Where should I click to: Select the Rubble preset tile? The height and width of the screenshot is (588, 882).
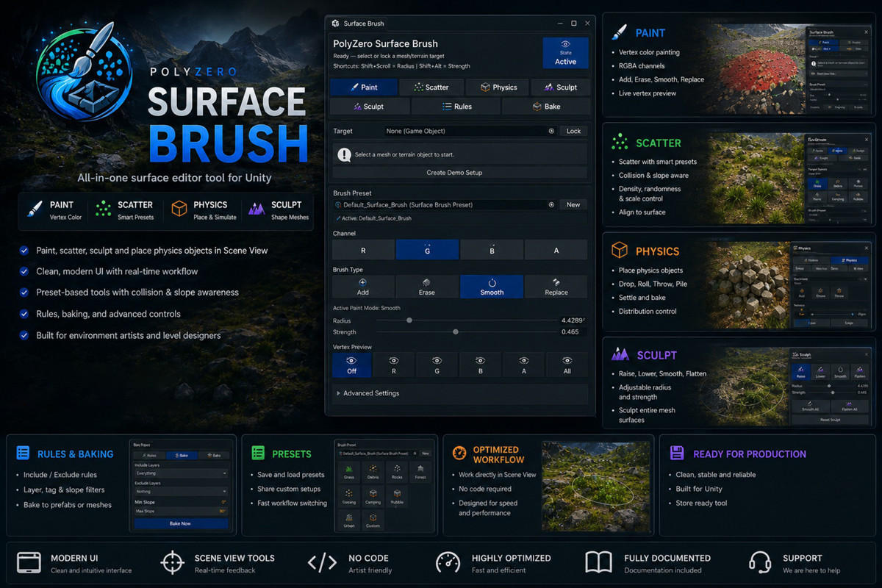click(x=397, y=497)
